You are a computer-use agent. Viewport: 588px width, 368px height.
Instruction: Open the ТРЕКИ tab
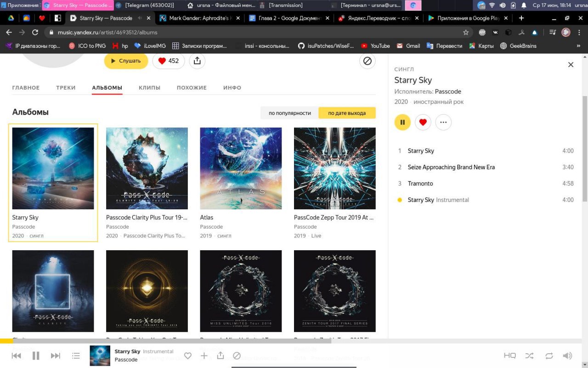coord(66,87)
